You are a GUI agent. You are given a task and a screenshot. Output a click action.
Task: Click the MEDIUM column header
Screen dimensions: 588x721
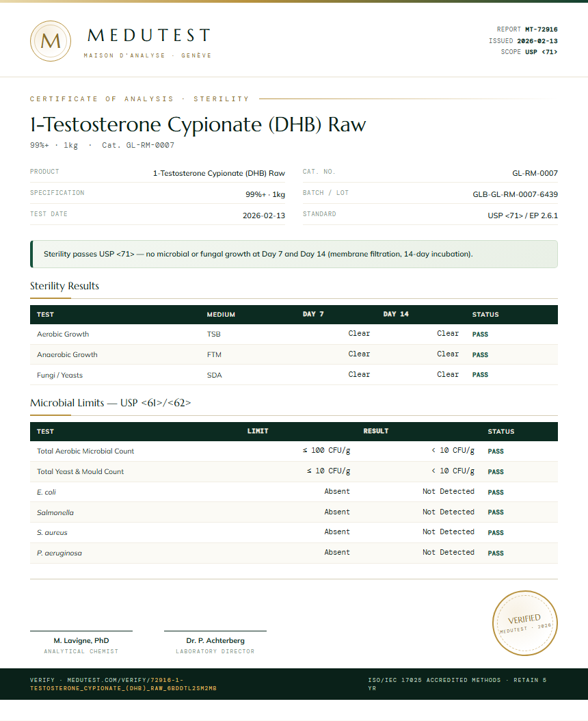pyautogui.click(x=221, y=315)
